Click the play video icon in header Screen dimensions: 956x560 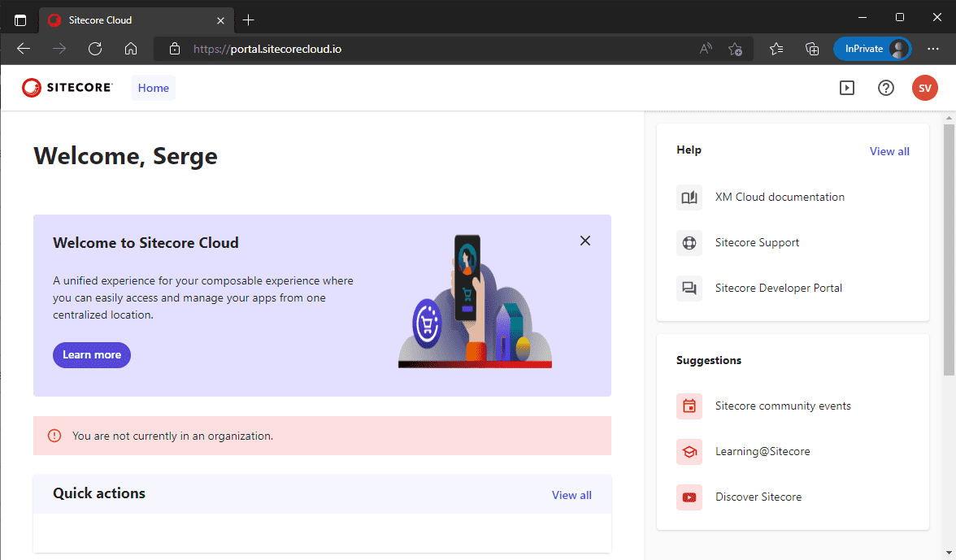[x=847, y=88]
